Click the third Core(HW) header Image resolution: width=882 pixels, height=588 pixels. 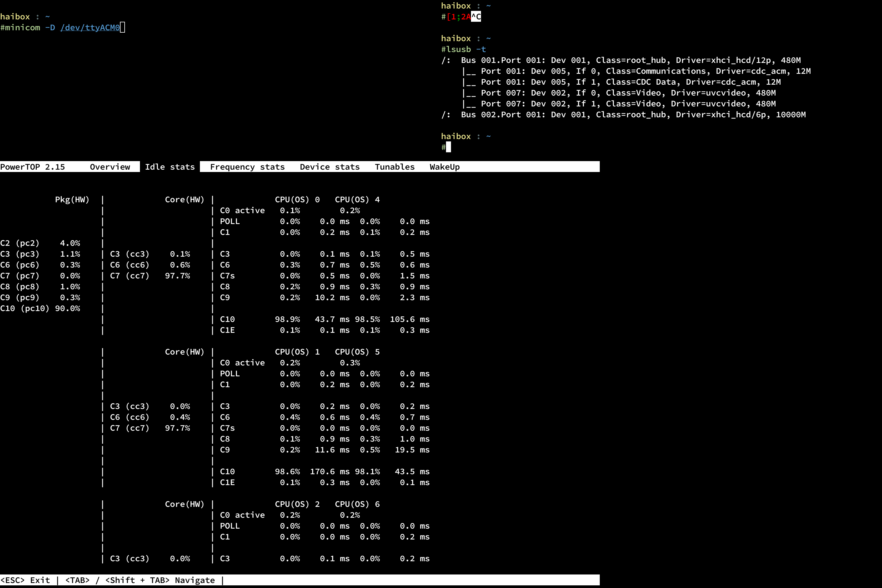pos(185,504)
